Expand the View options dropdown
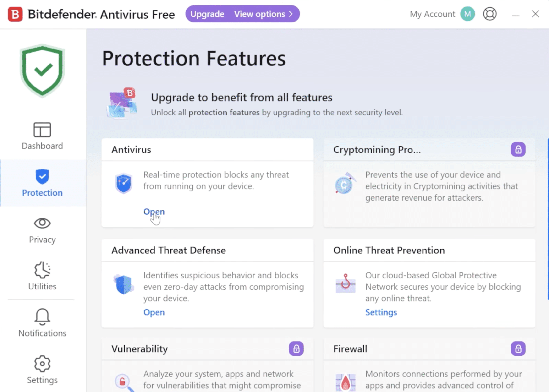549x392 pixels. [259, 14]
